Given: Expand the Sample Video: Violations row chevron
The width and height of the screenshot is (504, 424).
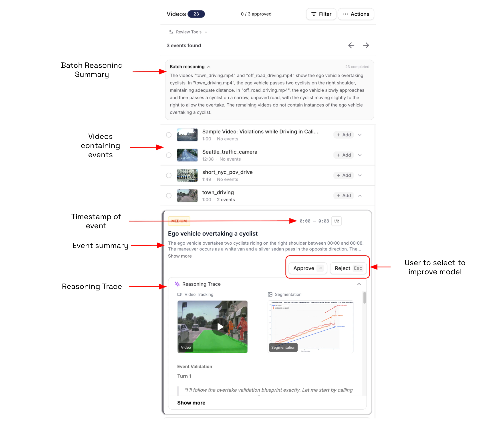Looking at the screenshot, I should (x=360, y=135).
